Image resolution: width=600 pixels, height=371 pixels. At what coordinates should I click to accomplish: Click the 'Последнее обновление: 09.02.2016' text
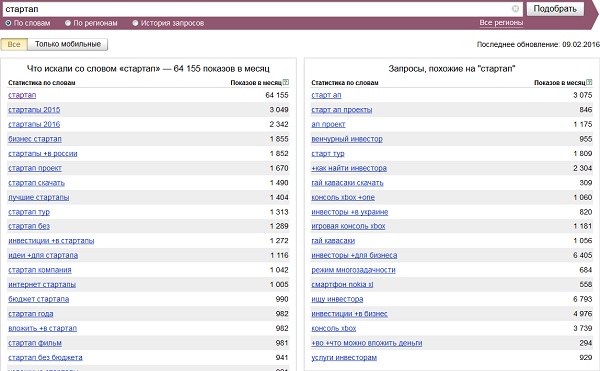coord(538,44)
